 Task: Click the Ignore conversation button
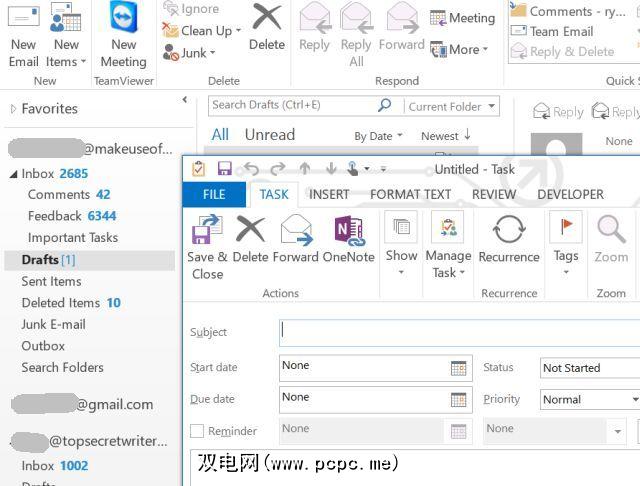[x=191, y=9]
